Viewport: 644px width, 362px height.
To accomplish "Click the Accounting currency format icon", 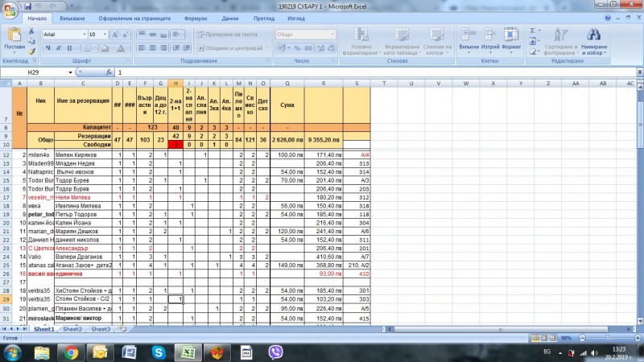I will pos(283,48).
